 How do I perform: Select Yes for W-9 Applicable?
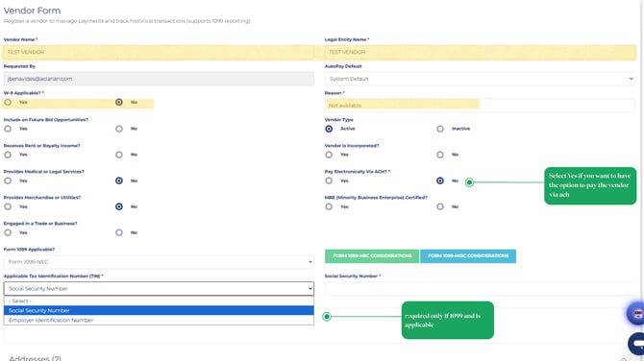point(8,102)
